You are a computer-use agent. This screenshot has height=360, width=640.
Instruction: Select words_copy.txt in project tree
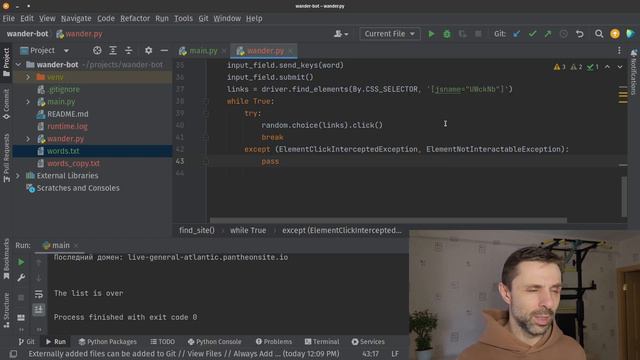click(73, 163)
